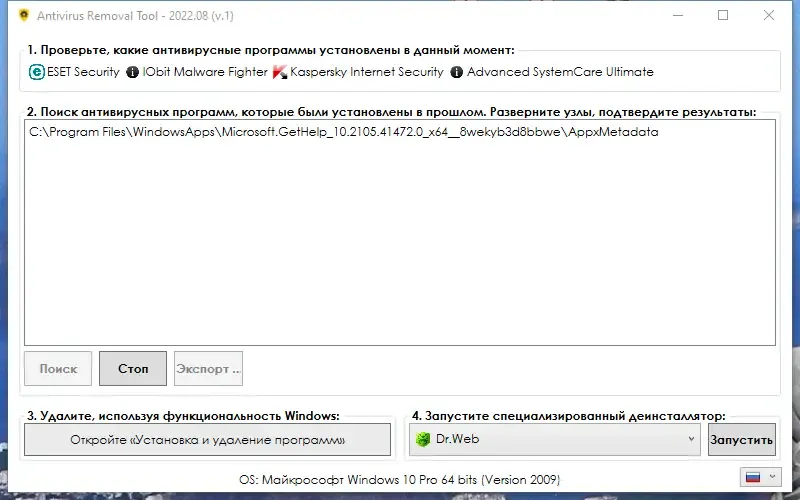Expand the Dr.Web uninstaller dropdown
The width and height of the screenshot is (800, 500).
tap(691, 439)
